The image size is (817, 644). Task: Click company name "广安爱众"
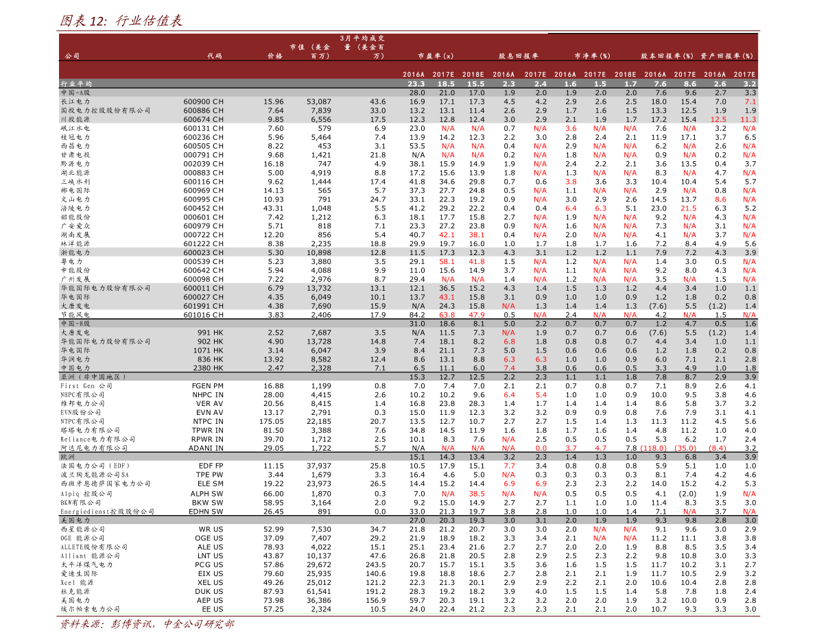[75, 226]
